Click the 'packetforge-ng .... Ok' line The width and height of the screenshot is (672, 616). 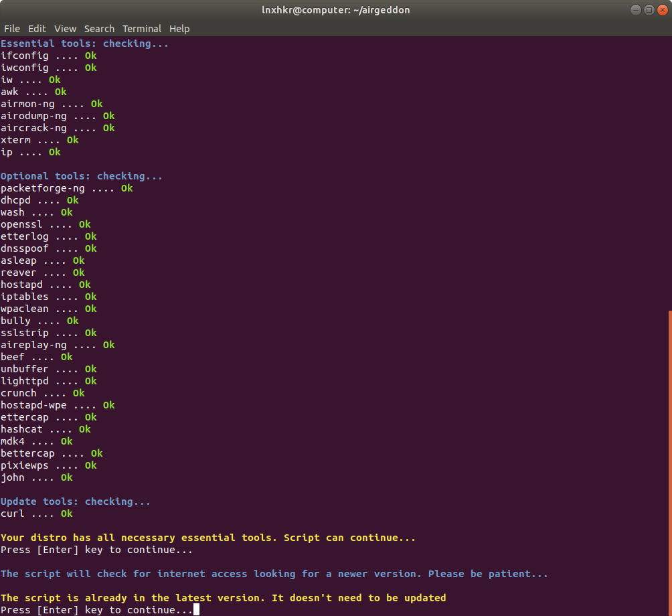pos(66,188)
